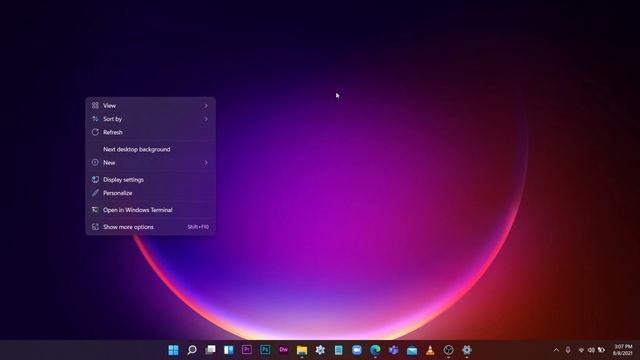The width and height of the screenshot is (640, 360).
Task: Open the blue notepad document icon
Action: [x=338, y=350]
